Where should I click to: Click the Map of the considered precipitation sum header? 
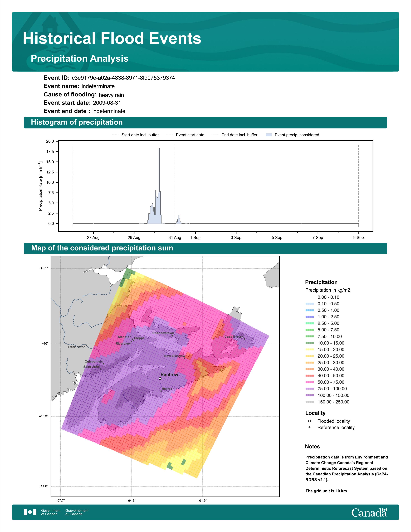205,248
